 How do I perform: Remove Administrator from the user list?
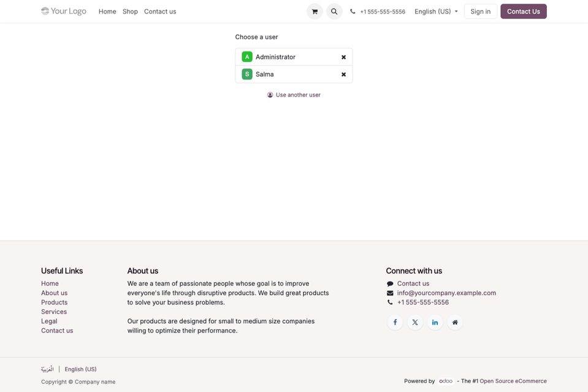(343, 57)
